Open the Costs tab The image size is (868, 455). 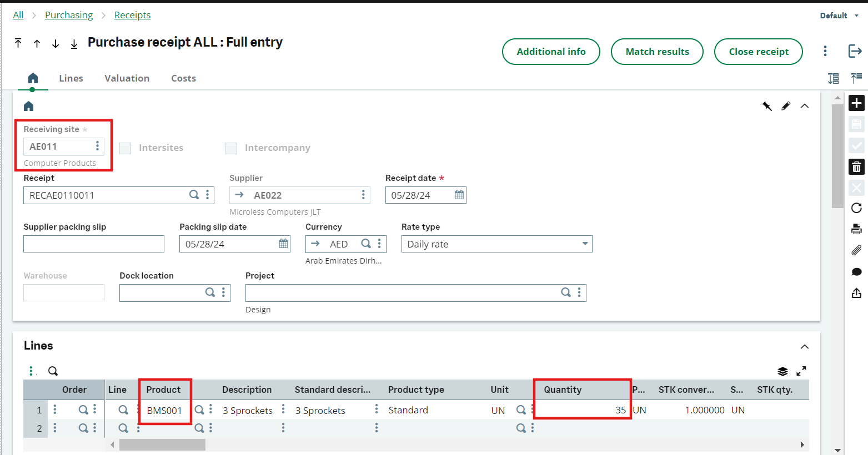pyautogui.click(x=183, y=78)
